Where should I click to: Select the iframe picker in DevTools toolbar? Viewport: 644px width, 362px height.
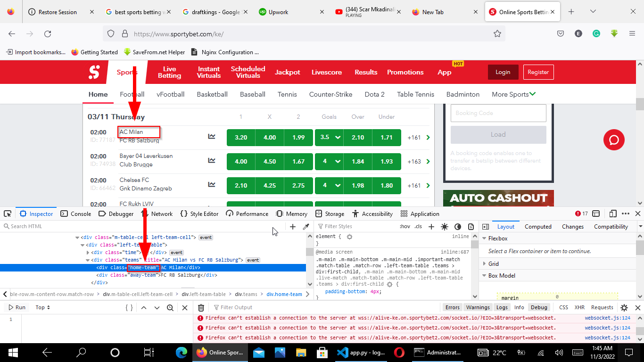(596, 214)
